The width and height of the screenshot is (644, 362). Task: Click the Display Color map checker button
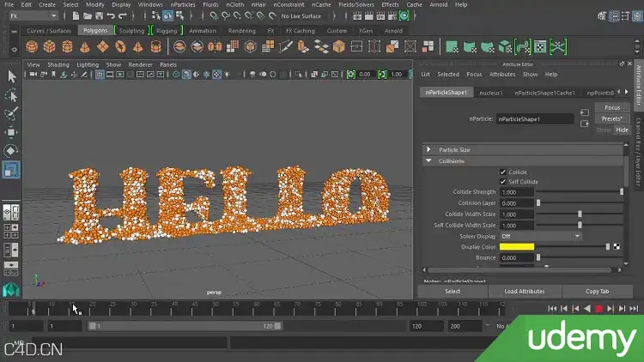(x=617, y=247)
